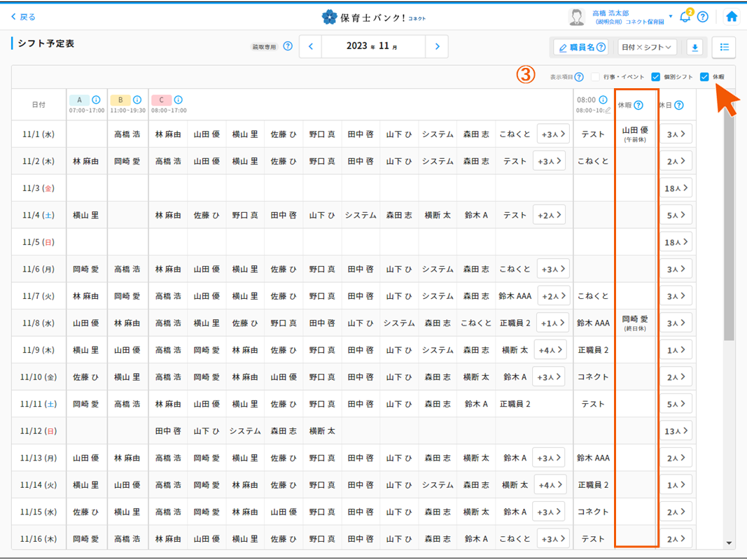Expand the 18人 holiday count on 11/3
Screen dimensions: 747x560
point(675,188)
